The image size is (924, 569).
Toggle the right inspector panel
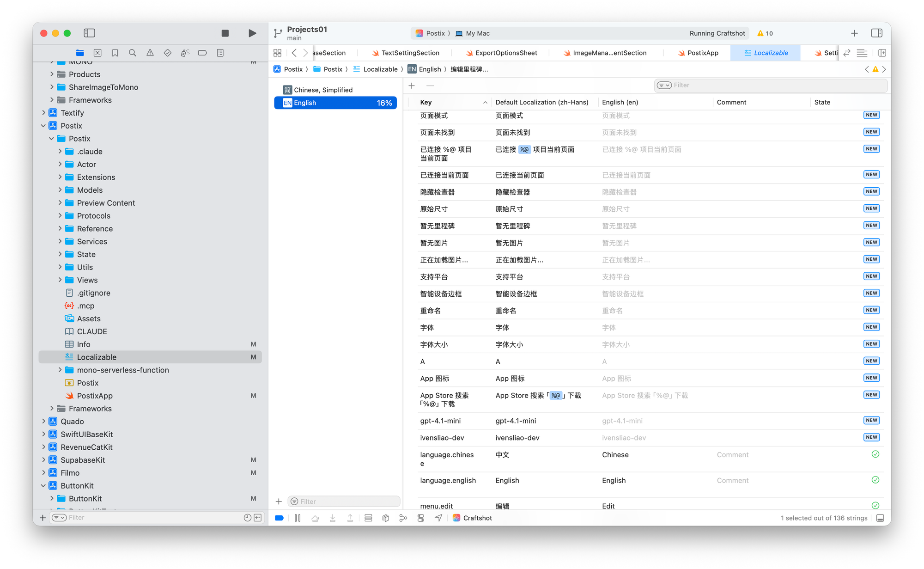point(876,33)
